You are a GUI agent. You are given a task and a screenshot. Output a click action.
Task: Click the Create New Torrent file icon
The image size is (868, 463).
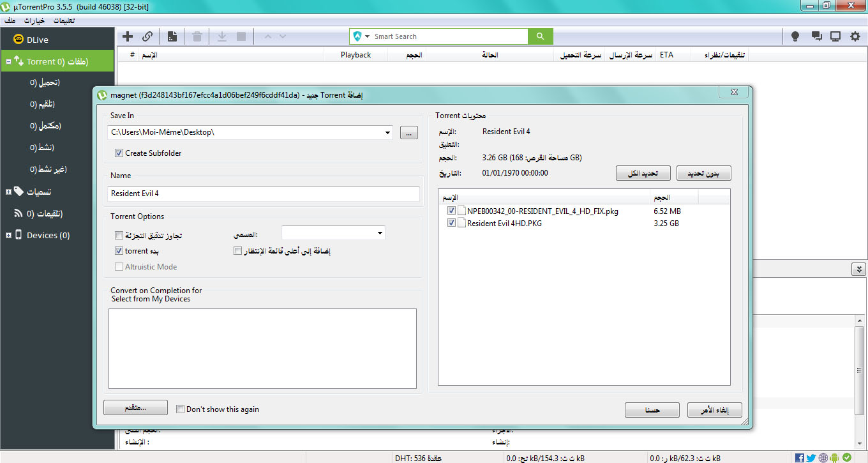pos(172,36)
